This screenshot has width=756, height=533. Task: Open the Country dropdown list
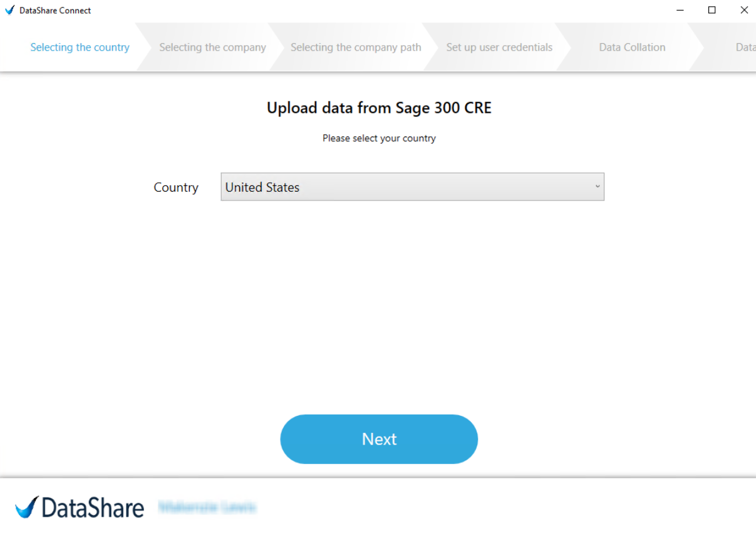pos(412,187)
